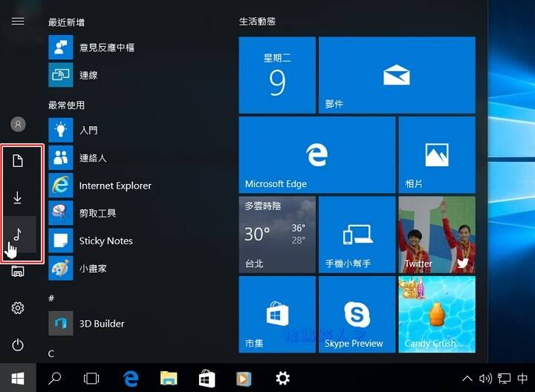The height and width of the screenshot is (392, 535).
Task: Click the 生活動態 group heading
Action: point(257,22)
